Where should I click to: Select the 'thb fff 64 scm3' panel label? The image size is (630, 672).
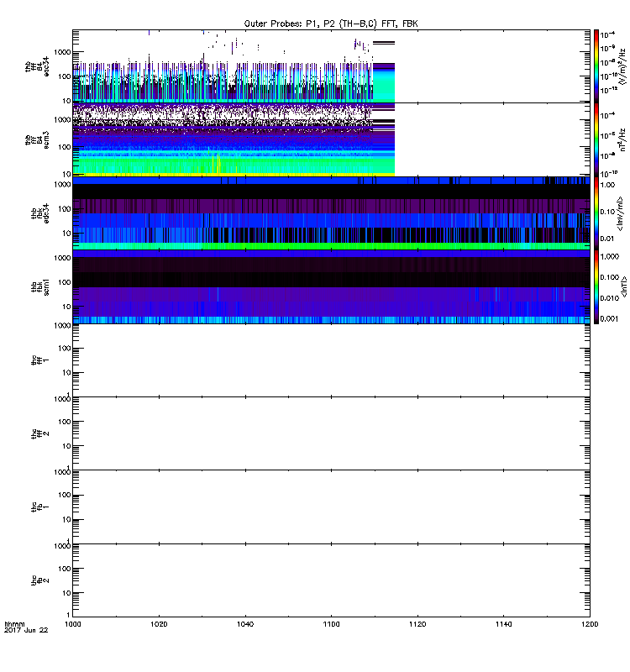(x=37, y=139)
